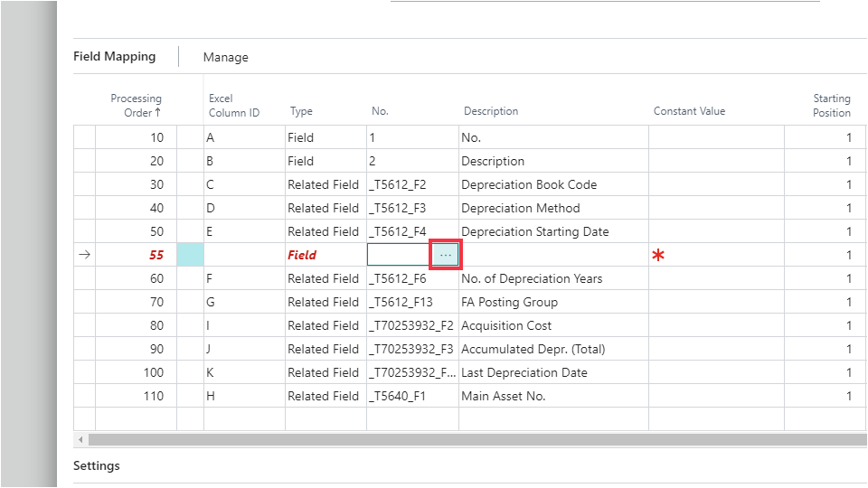Click 'Description' cell in row 20
The width and height of the screenshot is (868, 488).
(553, 161)
